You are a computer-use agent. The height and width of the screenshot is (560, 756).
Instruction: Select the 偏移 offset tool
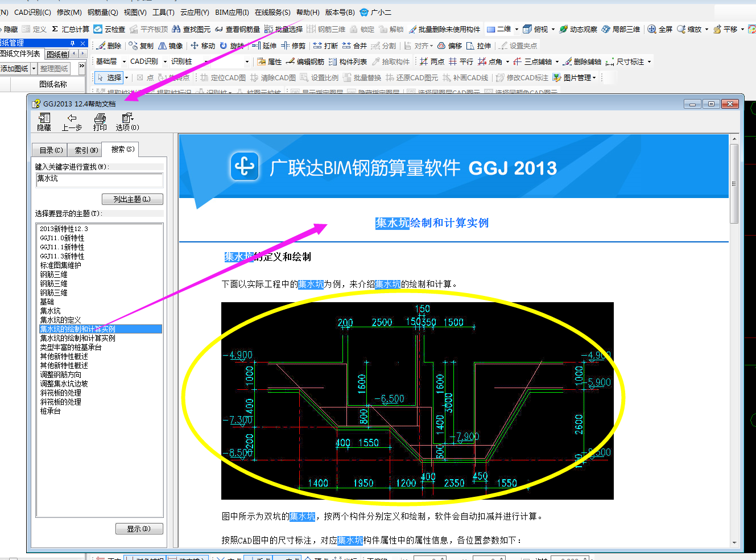coord(449,46)
